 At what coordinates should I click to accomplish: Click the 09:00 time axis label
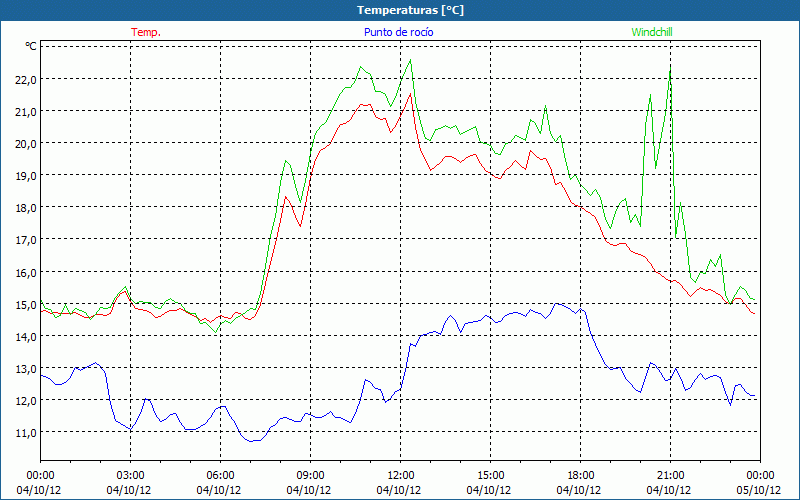[310, 476]
